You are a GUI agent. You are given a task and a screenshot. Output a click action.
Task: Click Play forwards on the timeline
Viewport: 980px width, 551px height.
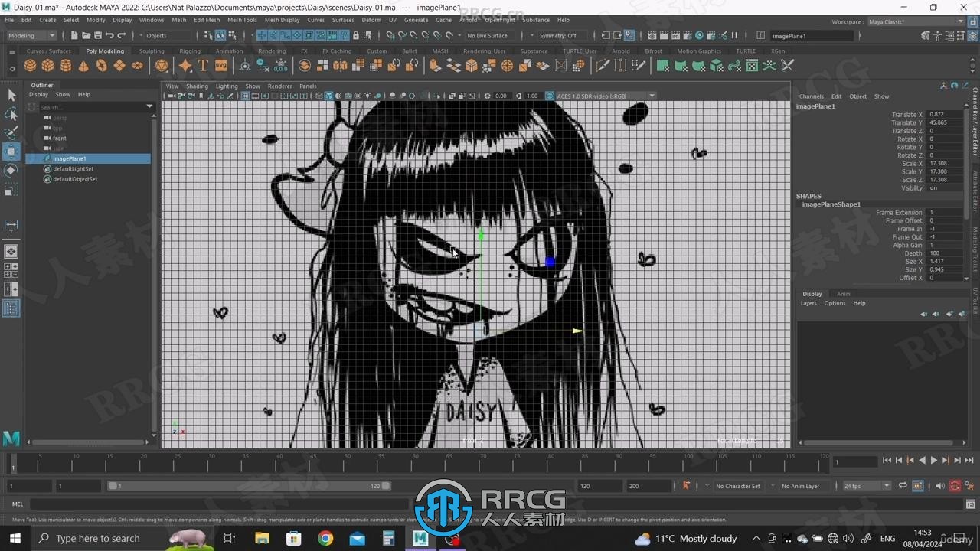pyautogui.click(x=933, y=460)
